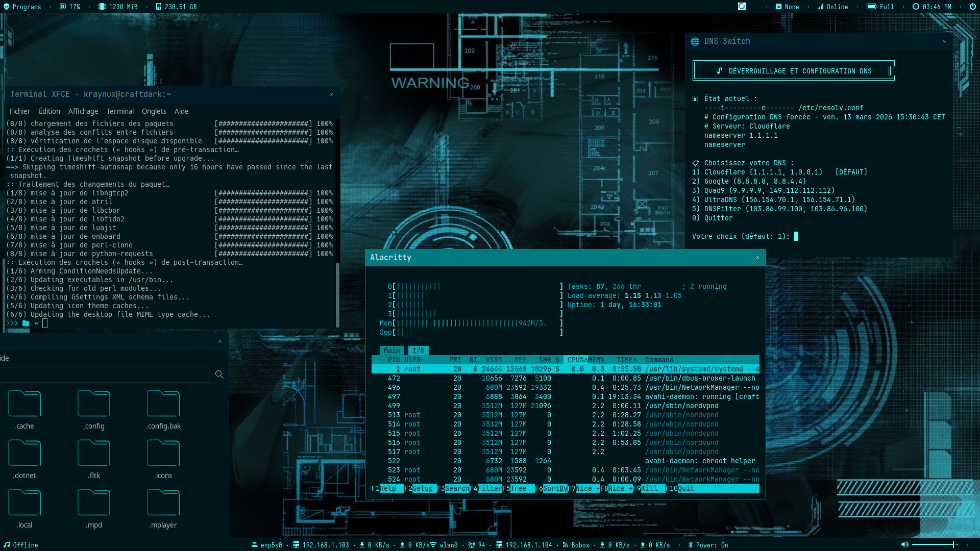
Task: Click the volume speaker icon
Action: point(904,544)
